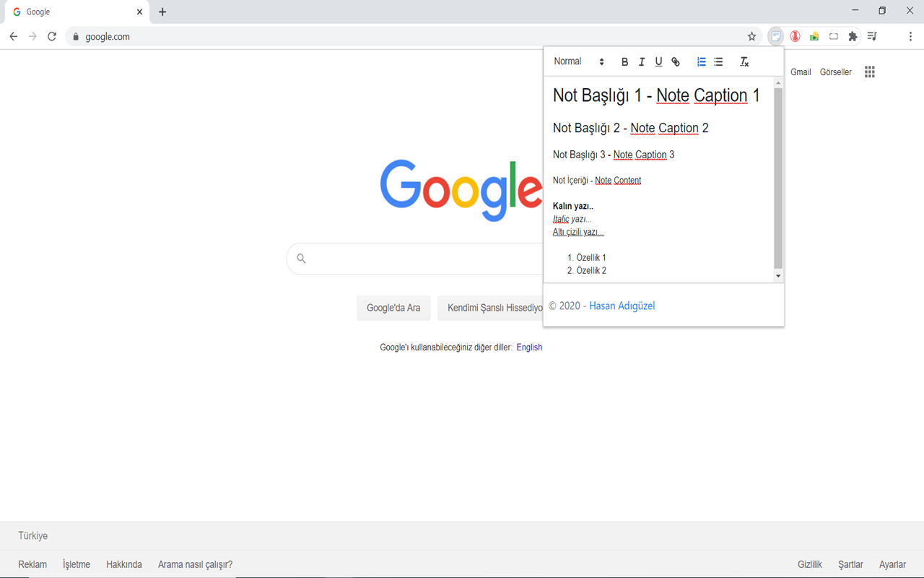Toggle bold formatting in note editor

[624, 62]
